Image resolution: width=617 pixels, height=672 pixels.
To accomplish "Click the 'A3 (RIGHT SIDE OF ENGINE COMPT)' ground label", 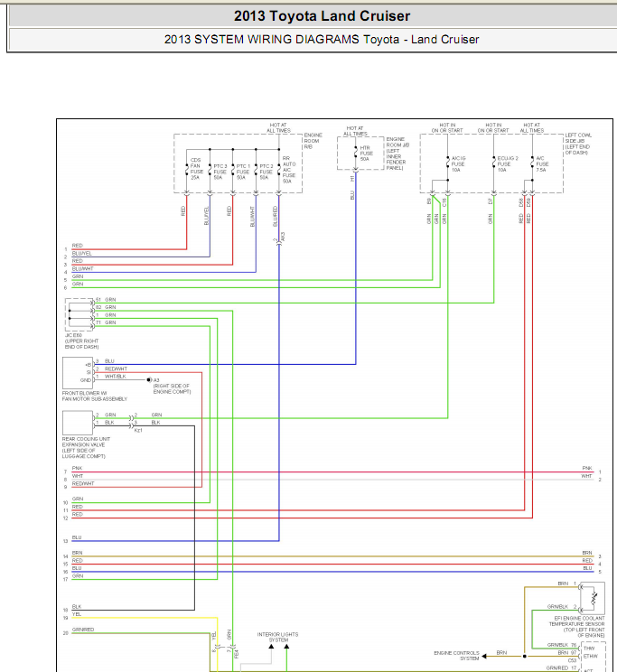I will click(x=172, y=386).
